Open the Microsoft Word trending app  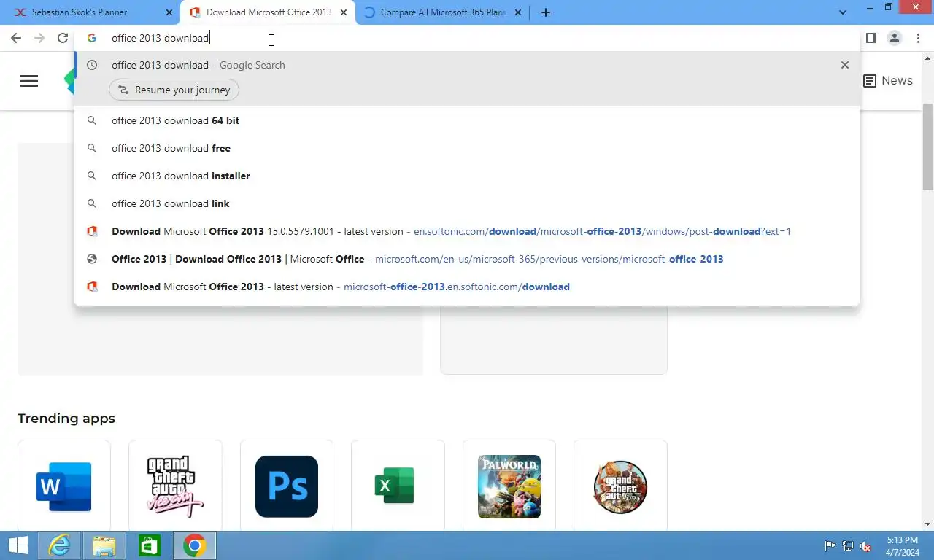coord(64,486)
